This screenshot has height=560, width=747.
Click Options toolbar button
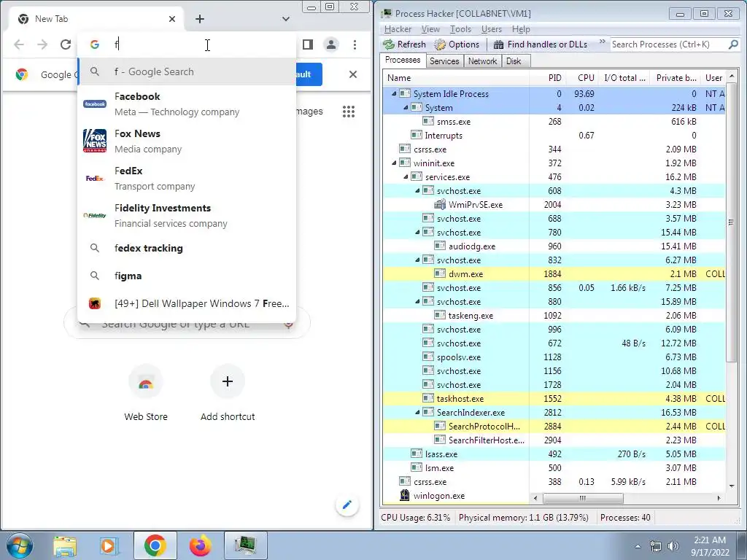pyautogui.click(x=457, y=44)
